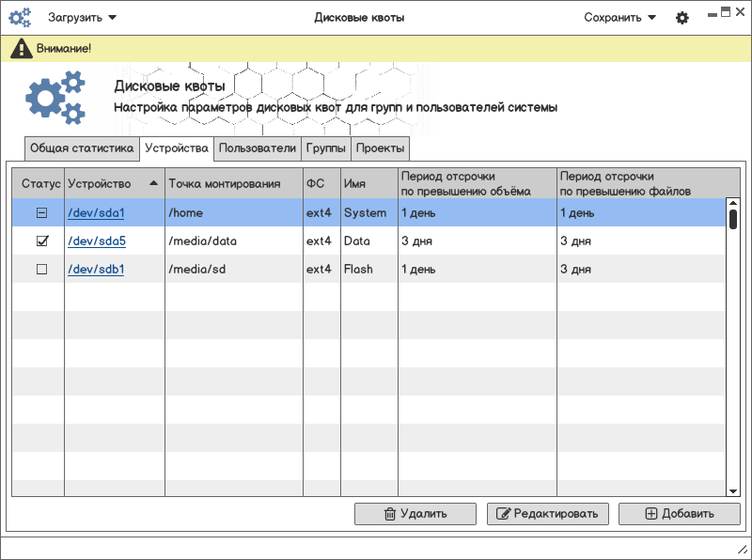
Task: Open the /dev/sda5 device link
Action: point(96,241)
